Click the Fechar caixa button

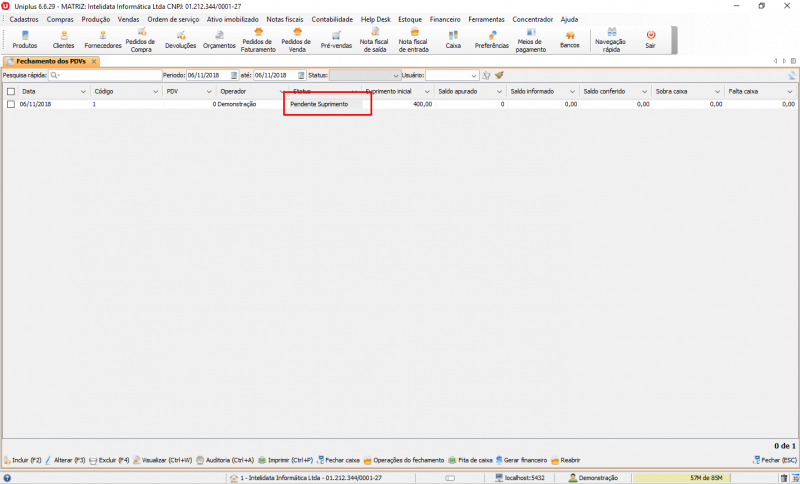coord(339,460)
